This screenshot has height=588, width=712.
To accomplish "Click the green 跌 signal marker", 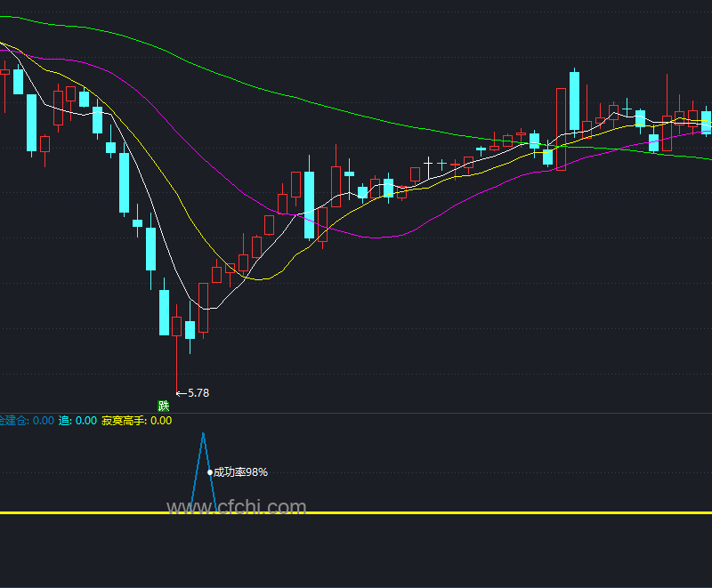I will pyautogui.click(x=164, y=406).
